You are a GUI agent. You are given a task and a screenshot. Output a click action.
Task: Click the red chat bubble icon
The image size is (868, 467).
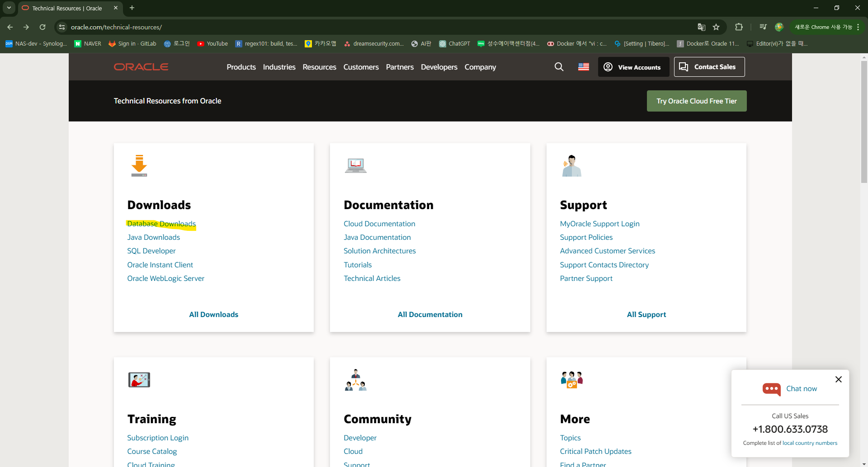click(772, 389)
